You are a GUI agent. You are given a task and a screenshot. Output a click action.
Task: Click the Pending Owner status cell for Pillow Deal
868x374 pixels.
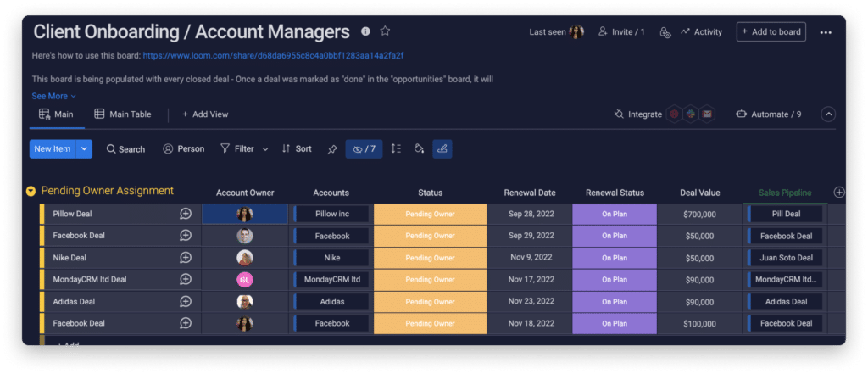point(430,214)
